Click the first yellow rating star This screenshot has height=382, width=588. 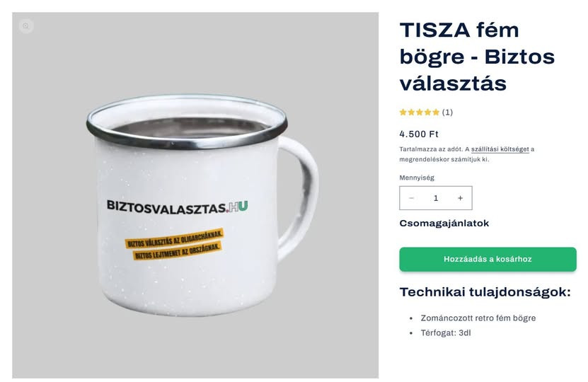[x=403, y=112]
